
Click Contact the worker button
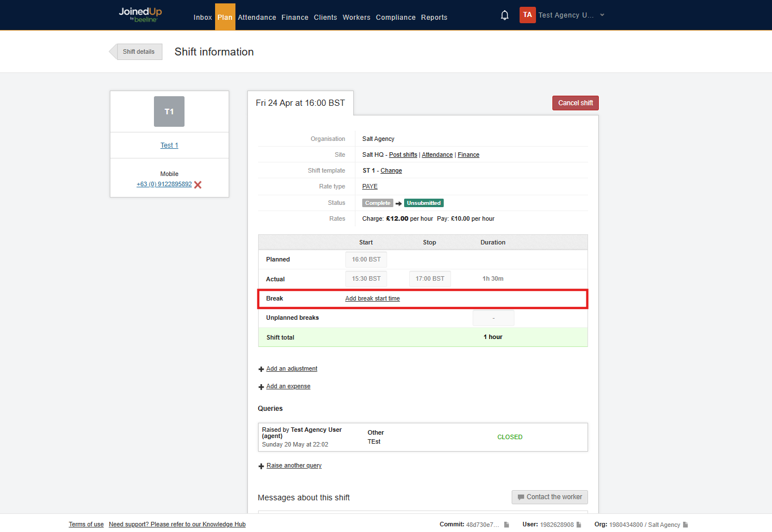pos(550,497)
